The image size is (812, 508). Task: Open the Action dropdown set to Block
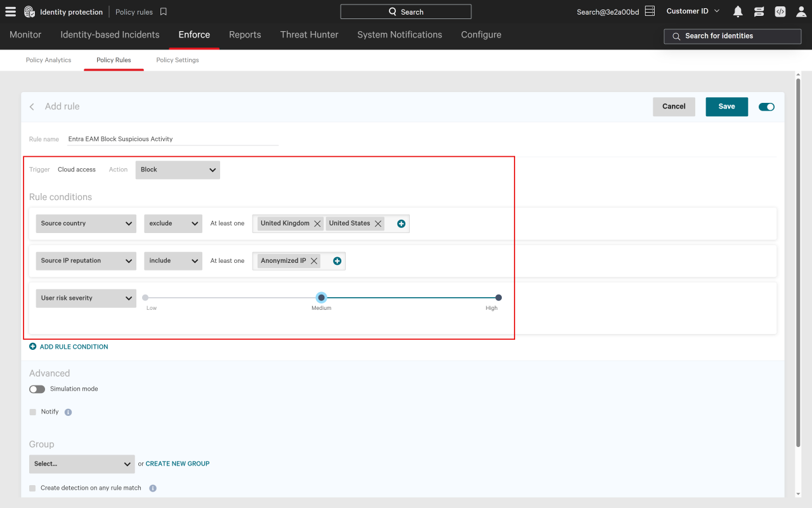pos(178,170)
